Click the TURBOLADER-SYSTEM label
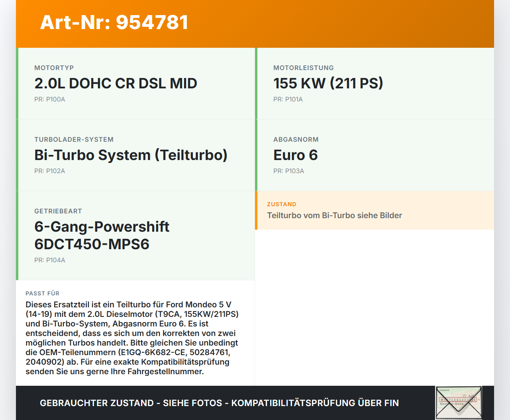 click(74, 140)
